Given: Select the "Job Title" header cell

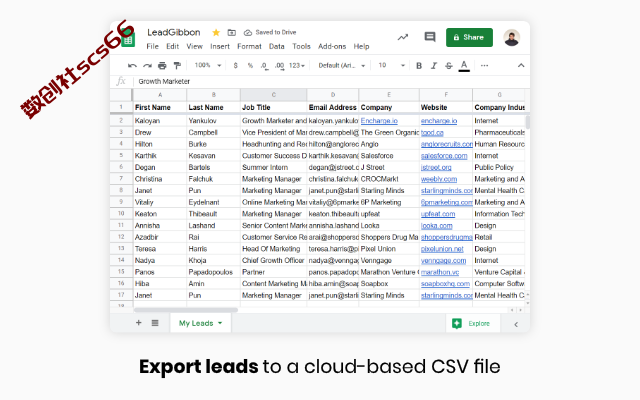Looking at the screenshot, I should 273,107.
